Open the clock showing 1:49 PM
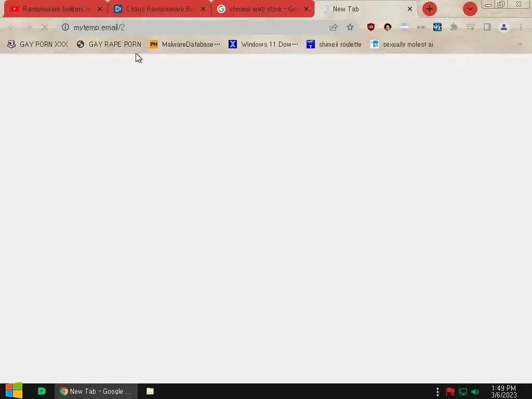 504,392
